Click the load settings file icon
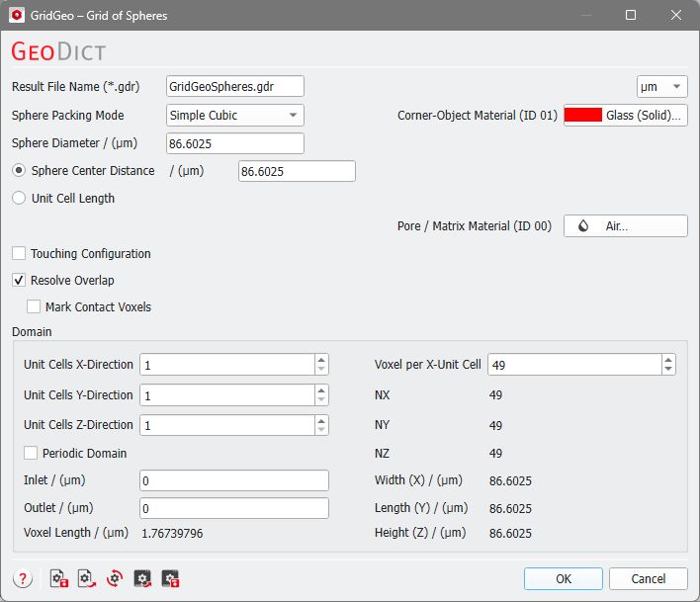Screen dimensions: 700x602 87,579
